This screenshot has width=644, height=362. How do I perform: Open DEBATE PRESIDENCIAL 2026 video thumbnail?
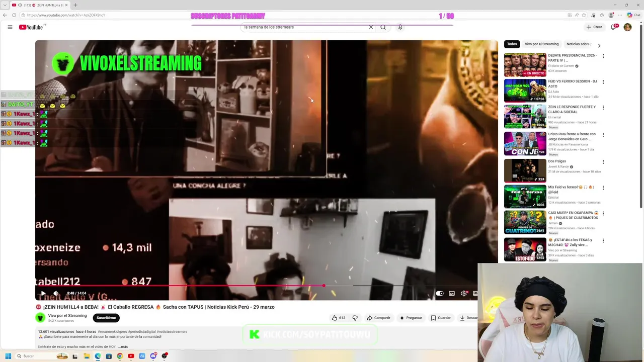(x=525, y=64)
